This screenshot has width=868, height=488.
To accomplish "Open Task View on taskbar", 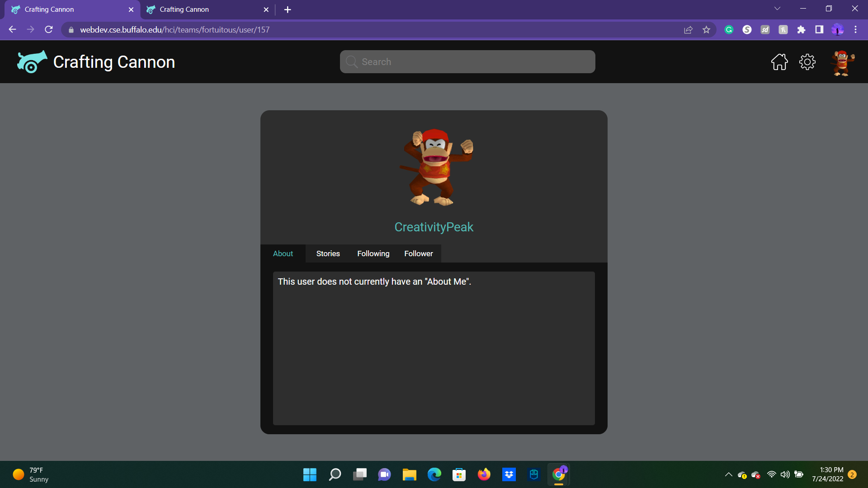I will click(360, 474).
